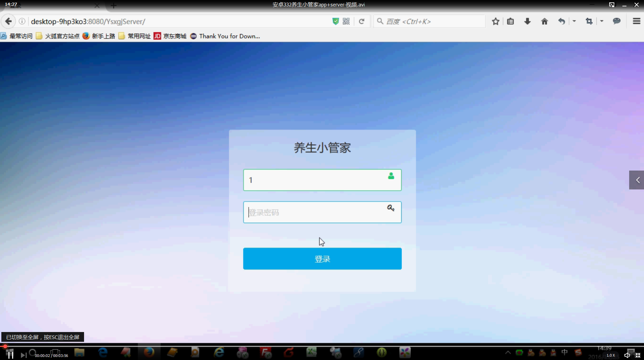The width and height of the screenshot is (644, 360).
Task: Open Excel from the taskbar
Action: (312, 353)
